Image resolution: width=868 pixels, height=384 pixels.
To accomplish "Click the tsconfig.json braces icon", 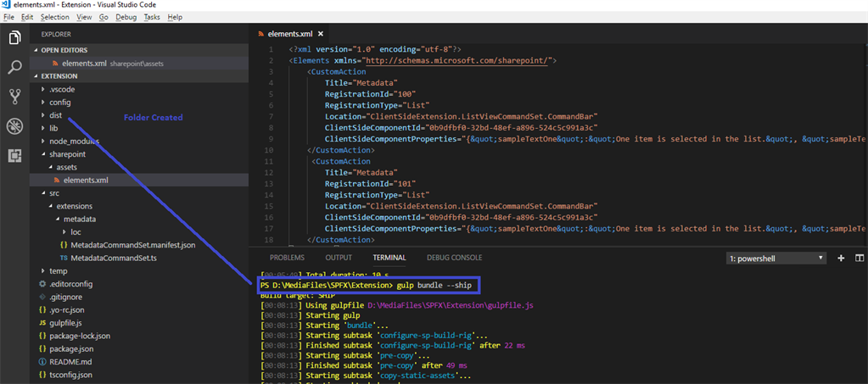I will click(42, 376).
